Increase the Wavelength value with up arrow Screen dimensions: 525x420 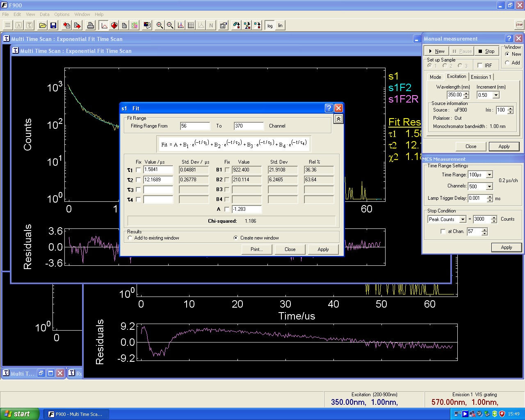[466, 93]
